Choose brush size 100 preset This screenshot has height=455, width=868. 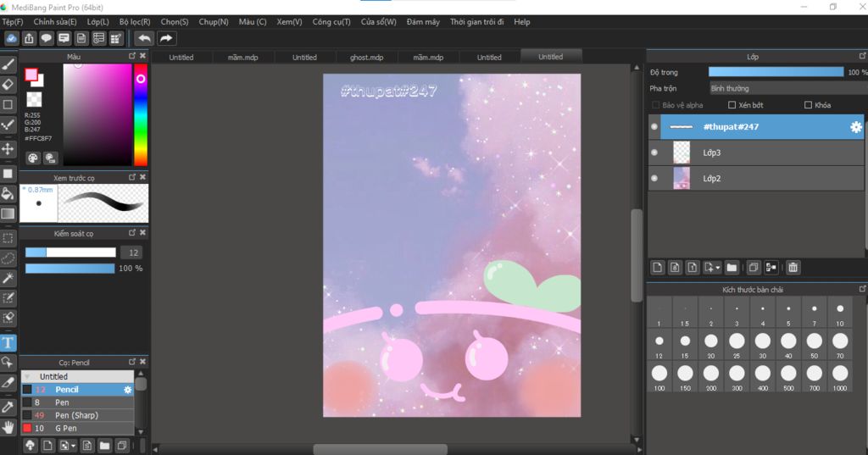point(659,373)
